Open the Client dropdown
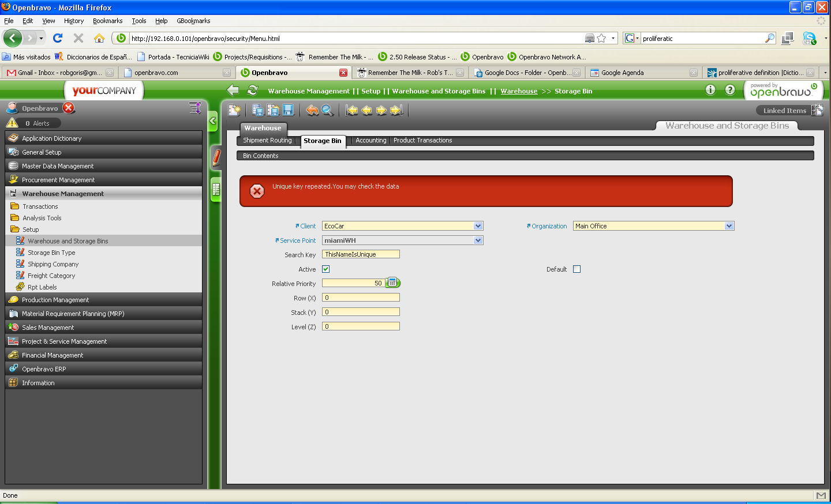Viewport: 831px width, 504px height. (478, 226)
